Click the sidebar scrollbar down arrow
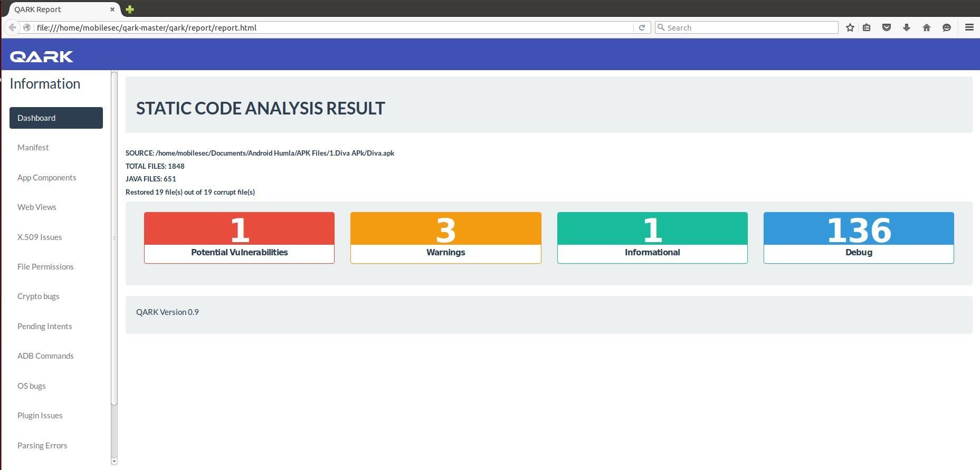Screen dimensions: 980x470 (114, 462)
